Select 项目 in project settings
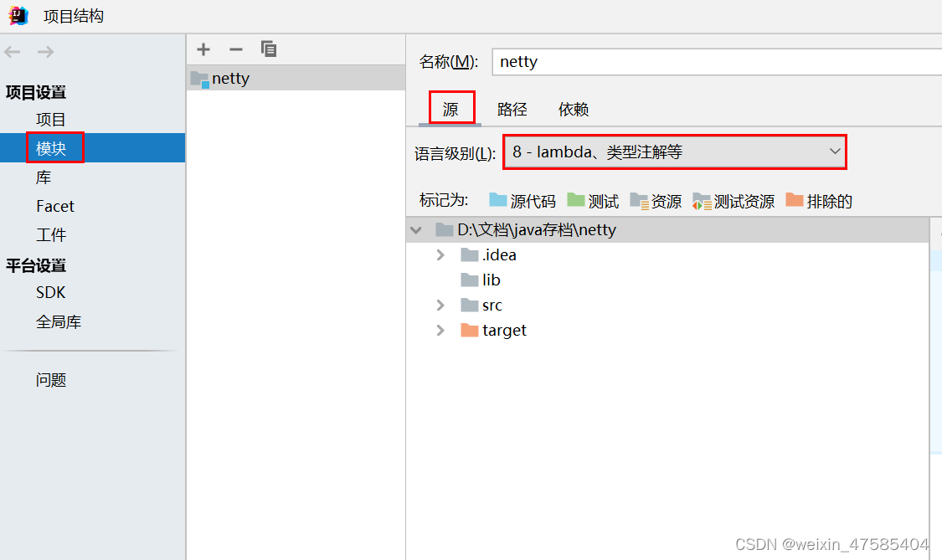 pyautogui.click(x=50, y=120)
